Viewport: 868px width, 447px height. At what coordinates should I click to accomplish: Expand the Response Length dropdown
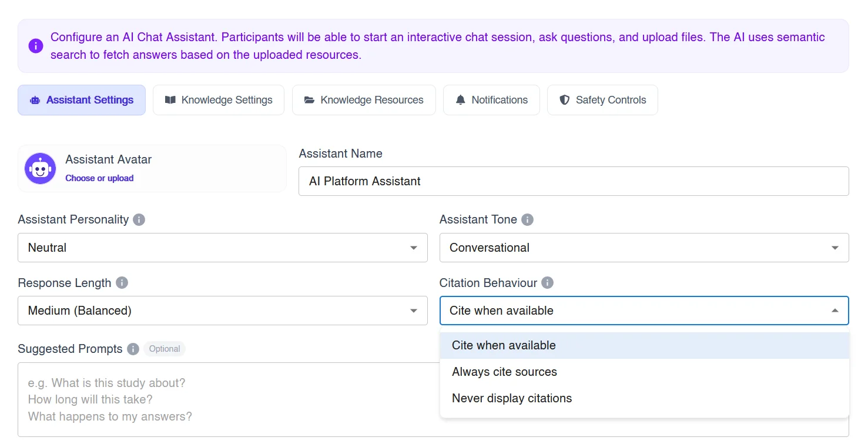tap(223, 311)
